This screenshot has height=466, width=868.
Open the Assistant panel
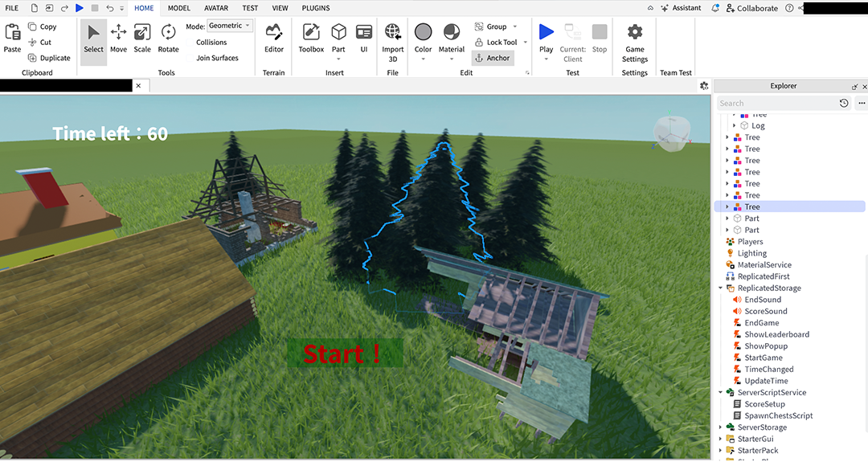coord(680,8)
